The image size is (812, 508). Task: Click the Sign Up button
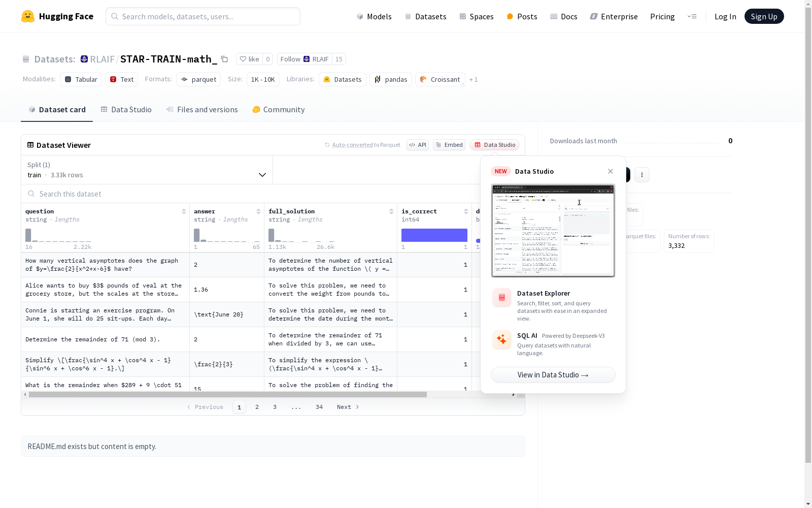(x=764, y=16)
